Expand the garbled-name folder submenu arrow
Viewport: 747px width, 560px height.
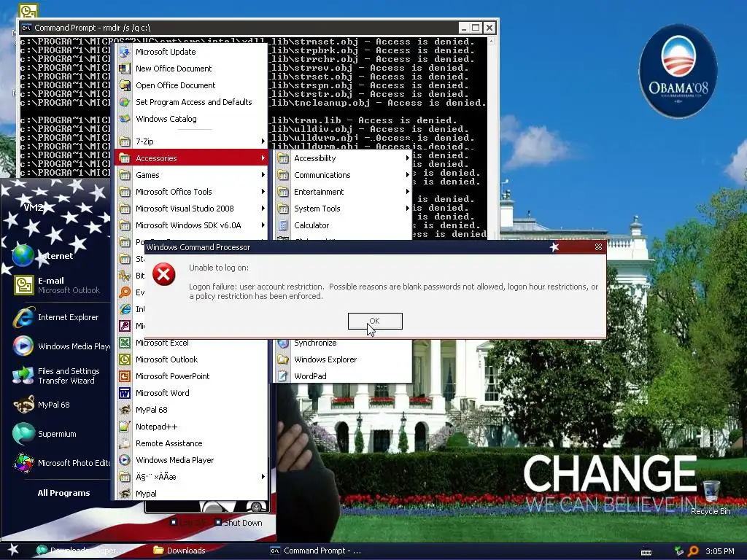point(263,477)
